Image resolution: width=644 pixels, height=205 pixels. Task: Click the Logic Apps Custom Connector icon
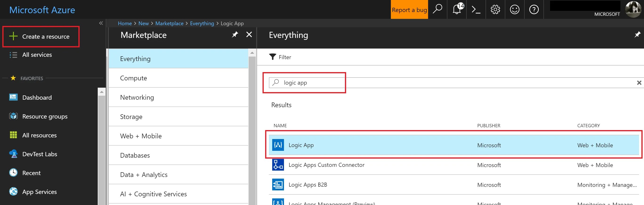pos(278,165)
